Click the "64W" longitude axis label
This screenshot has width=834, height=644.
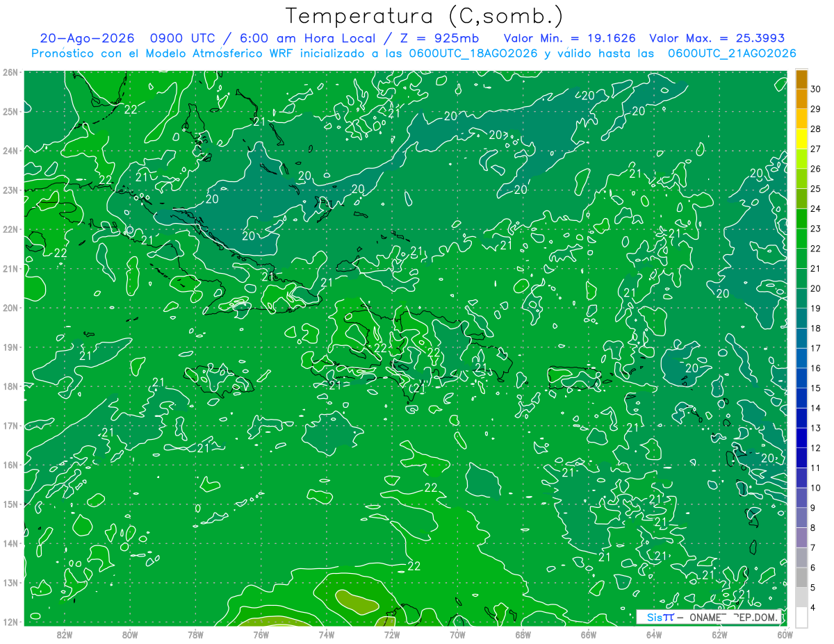coord(654,634)
